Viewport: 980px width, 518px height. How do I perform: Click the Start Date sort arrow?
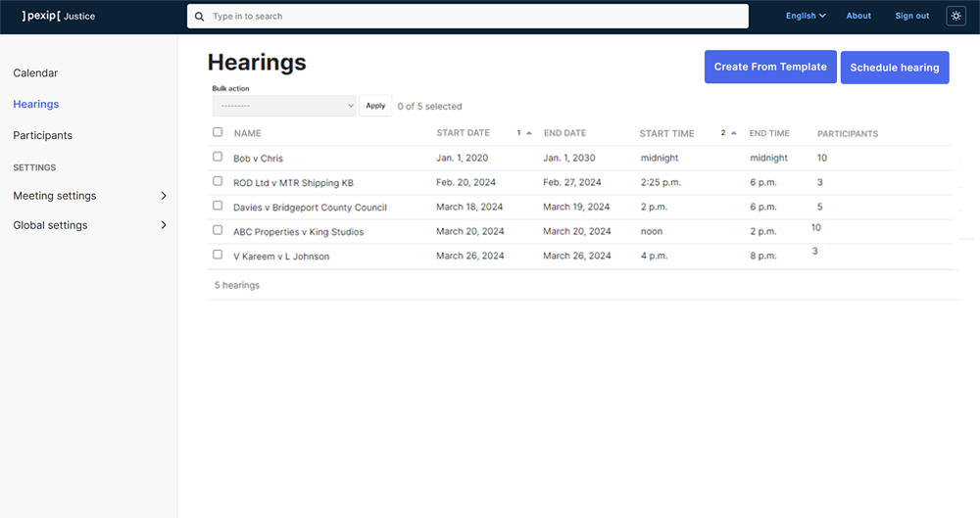point(529,133)
